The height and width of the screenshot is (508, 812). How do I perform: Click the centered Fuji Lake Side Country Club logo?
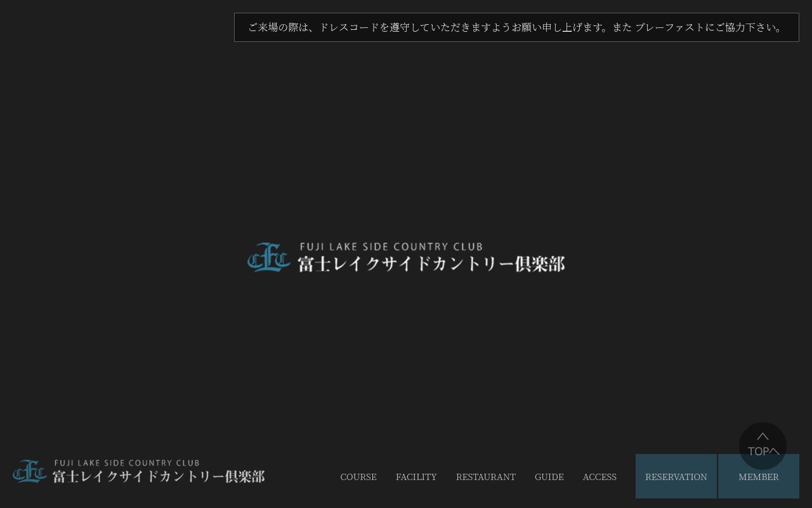[x=406, y=257]
